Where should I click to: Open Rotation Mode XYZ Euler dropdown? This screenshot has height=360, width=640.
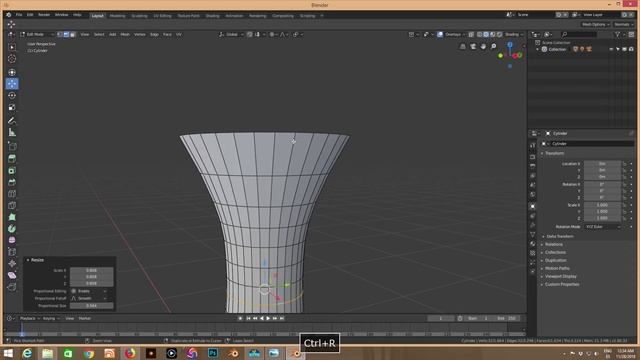click(x=603, y=227)
